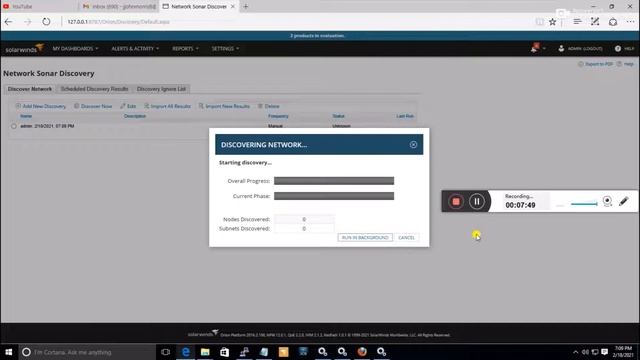Sort by Last Run column header
Viewport: 640px width, 360px height.
(x=405, y=116)
